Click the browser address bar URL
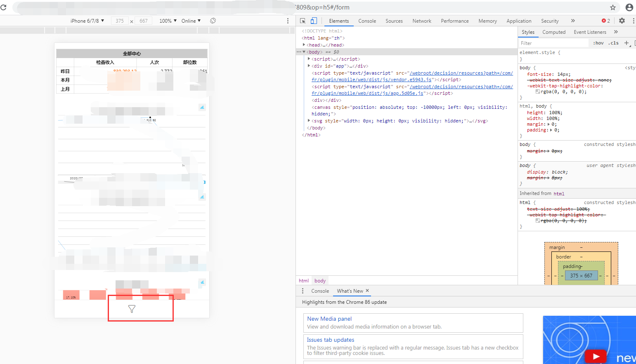 323,7
